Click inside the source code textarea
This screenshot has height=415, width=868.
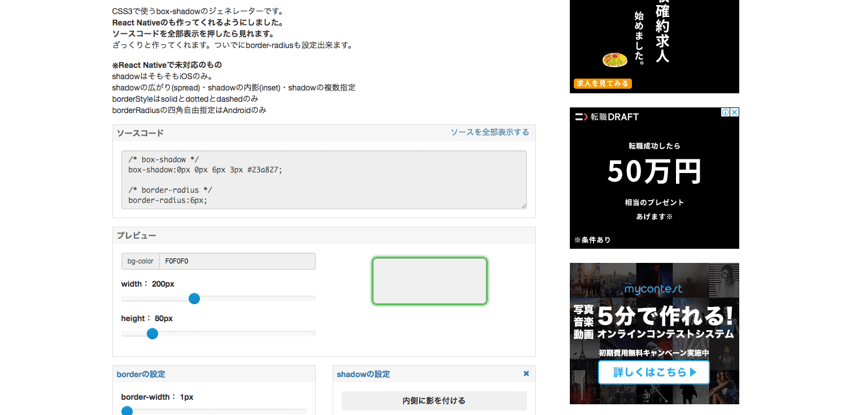324,180
